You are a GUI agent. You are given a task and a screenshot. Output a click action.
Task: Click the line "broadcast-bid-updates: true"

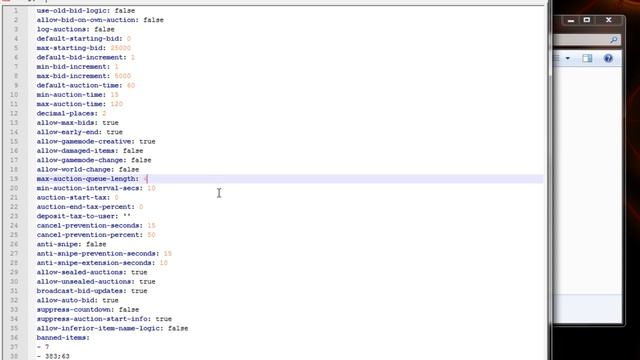tap(92, 291)
